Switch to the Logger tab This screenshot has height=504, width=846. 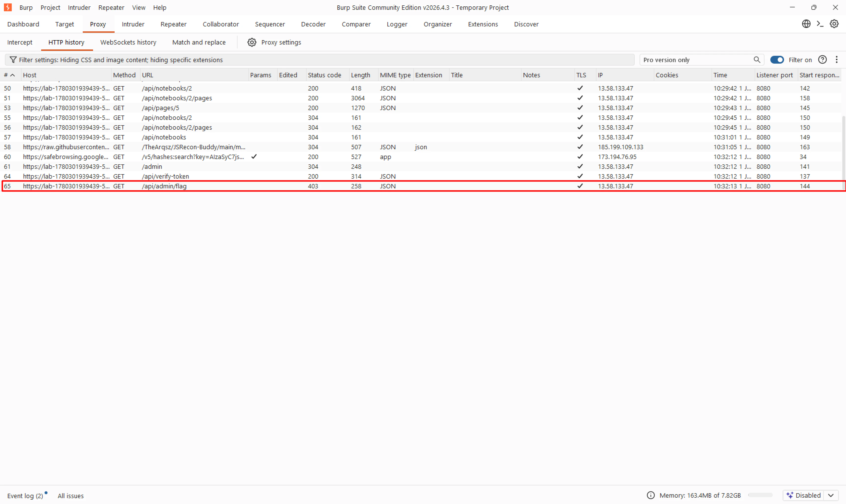pyautogui.click(x=397, y=24)
